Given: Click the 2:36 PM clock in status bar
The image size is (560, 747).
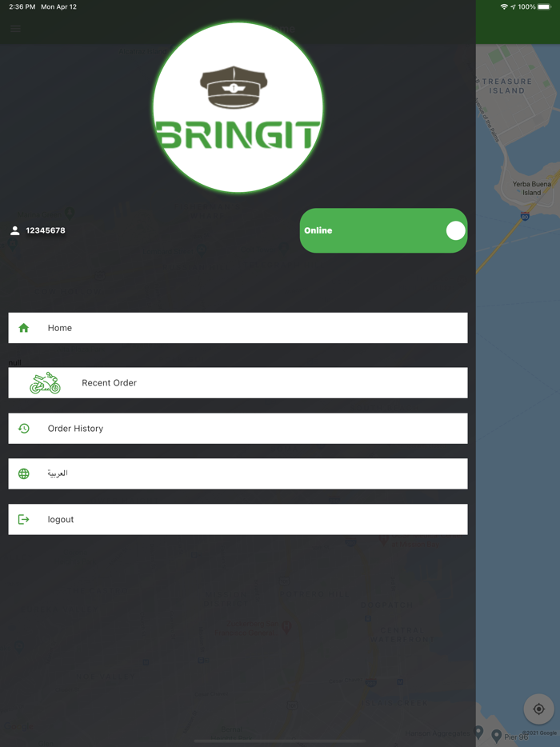Looking at the screenshot, I should [x=22, y=6].
